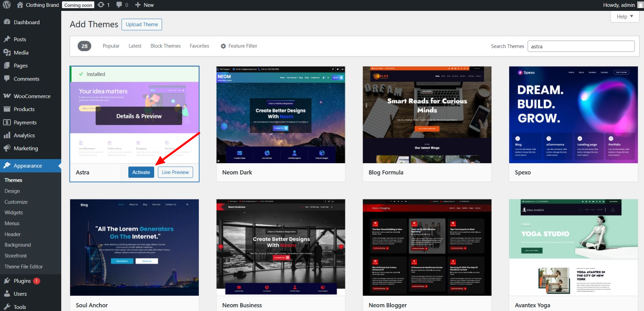Click Live Preview for Astra
The height and width of the screenshot is (311, 644).
[175, 172]
